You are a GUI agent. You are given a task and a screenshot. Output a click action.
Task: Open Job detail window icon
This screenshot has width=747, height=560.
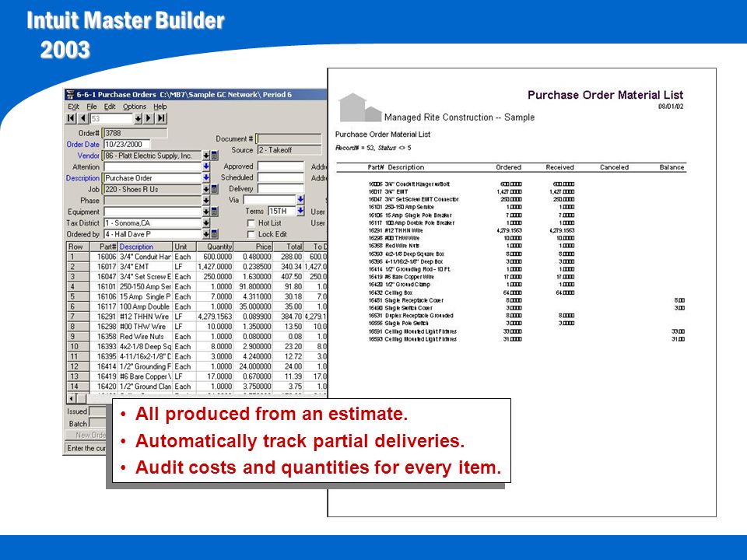pyautogui.click(x=215, y=190)
